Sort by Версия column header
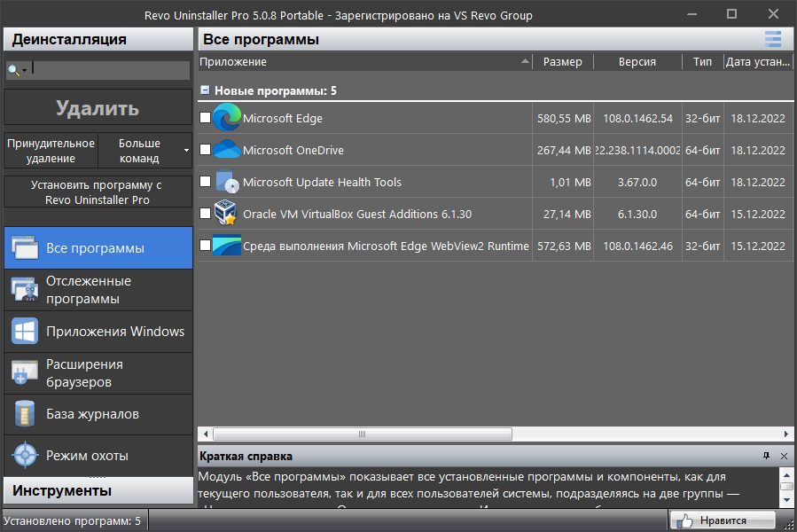 click(637, 61)
